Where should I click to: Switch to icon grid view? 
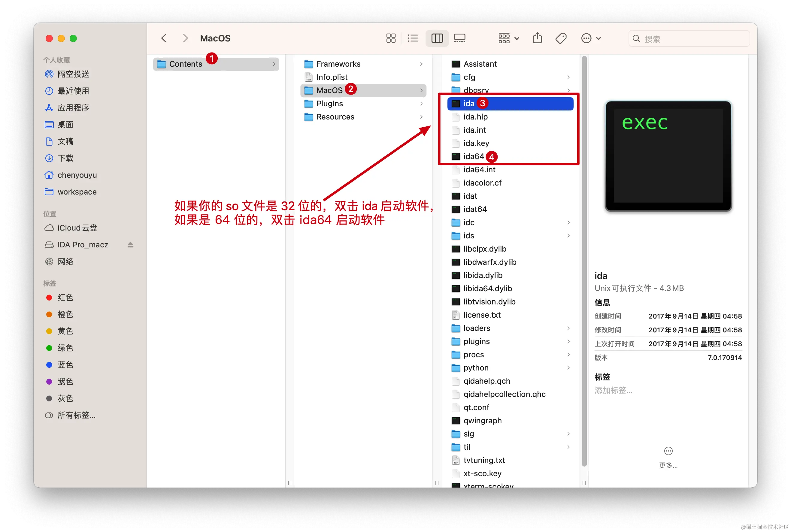(391, 38)
